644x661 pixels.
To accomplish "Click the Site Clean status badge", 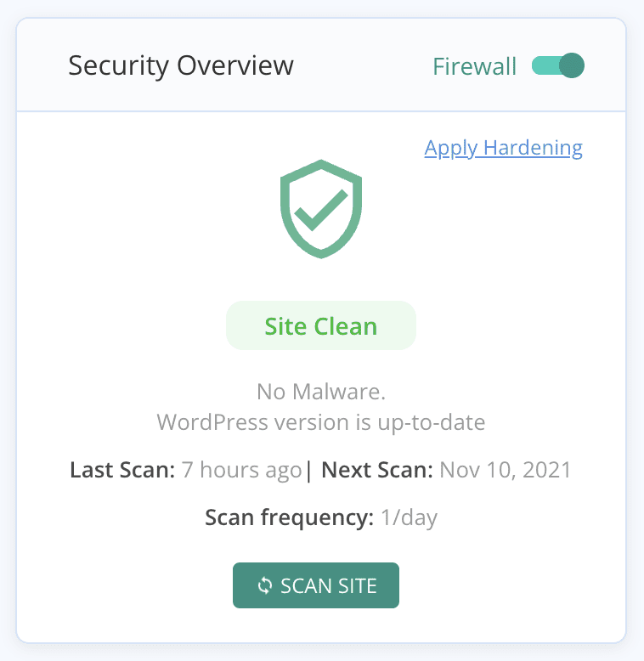I will 320,326.
